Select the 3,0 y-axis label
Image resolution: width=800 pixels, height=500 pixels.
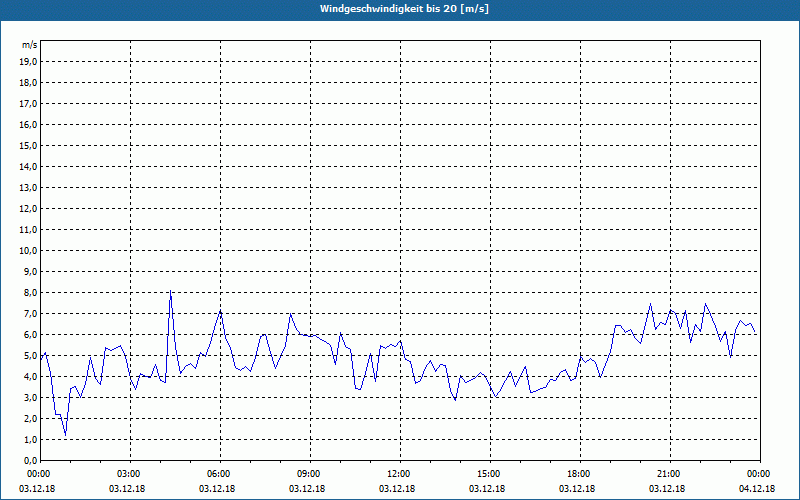[x=29, y=397]
